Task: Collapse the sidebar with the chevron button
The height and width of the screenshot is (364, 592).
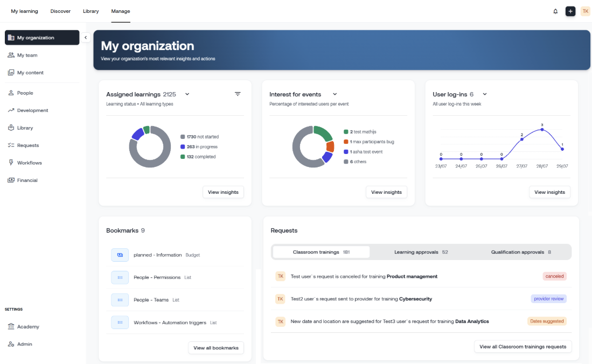Action: click(86, 37)
